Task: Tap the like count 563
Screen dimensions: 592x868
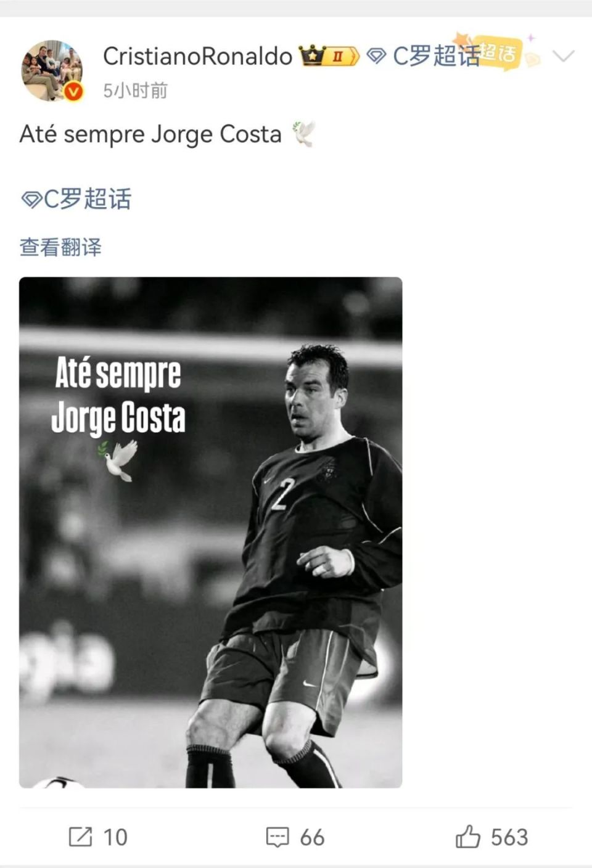Action: click(x=509, y=837)
